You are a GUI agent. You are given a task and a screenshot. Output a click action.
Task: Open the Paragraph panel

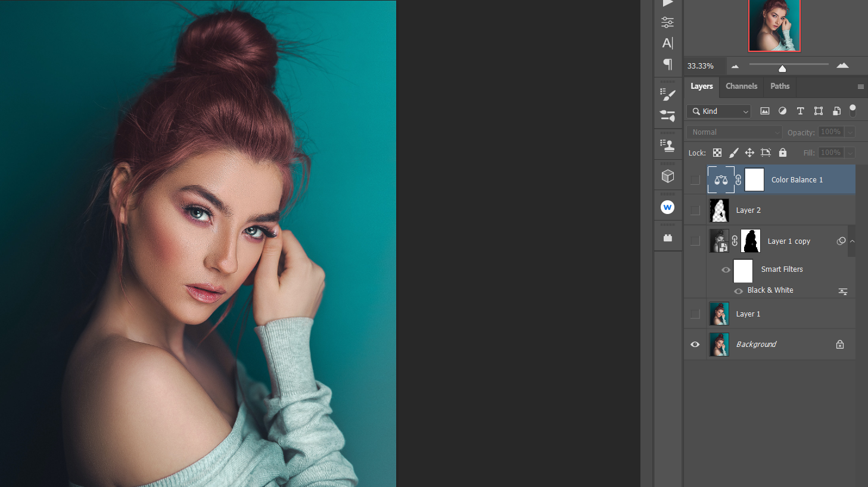point(668,64)
